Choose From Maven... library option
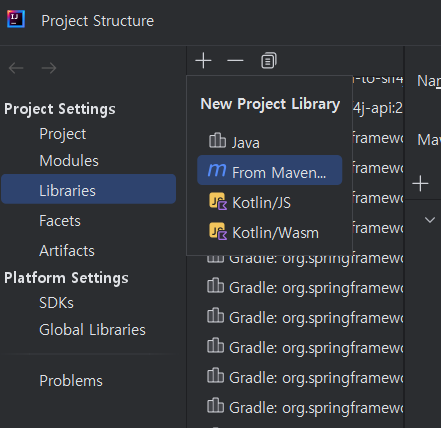Image resolution: width=441 pixels, height=428 pixels. click(x=270, y=170)
